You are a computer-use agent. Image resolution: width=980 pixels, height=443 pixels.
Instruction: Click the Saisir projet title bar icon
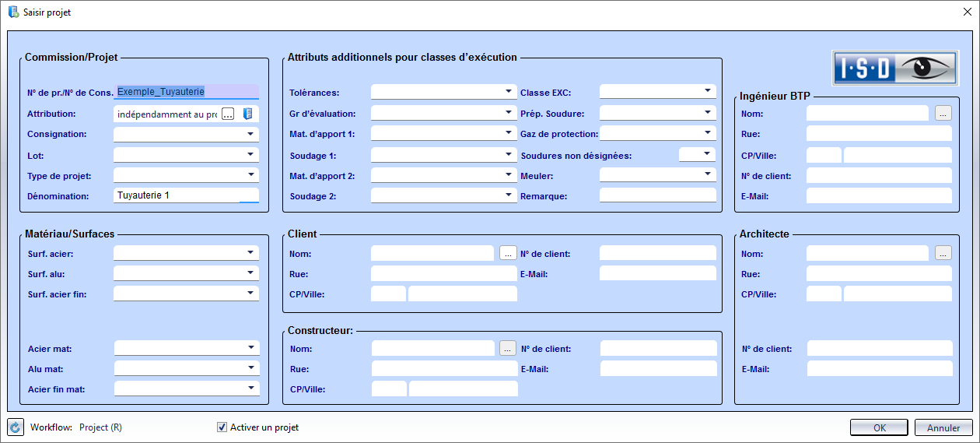click(13, 12)
